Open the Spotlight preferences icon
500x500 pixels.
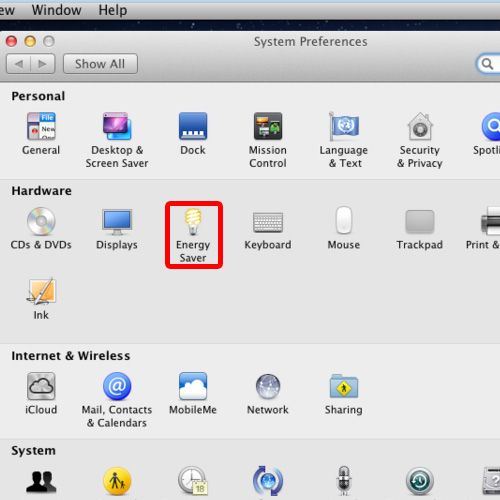[x=491, y=127]
